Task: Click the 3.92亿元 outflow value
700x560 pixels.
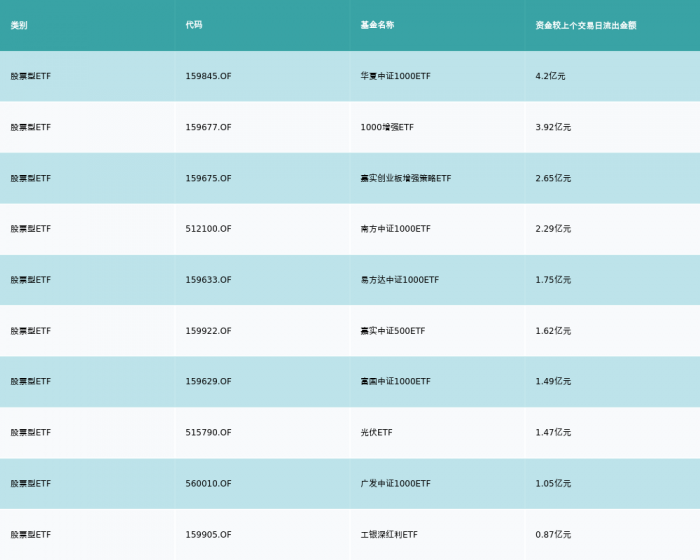Action: [x=553, y=127]
